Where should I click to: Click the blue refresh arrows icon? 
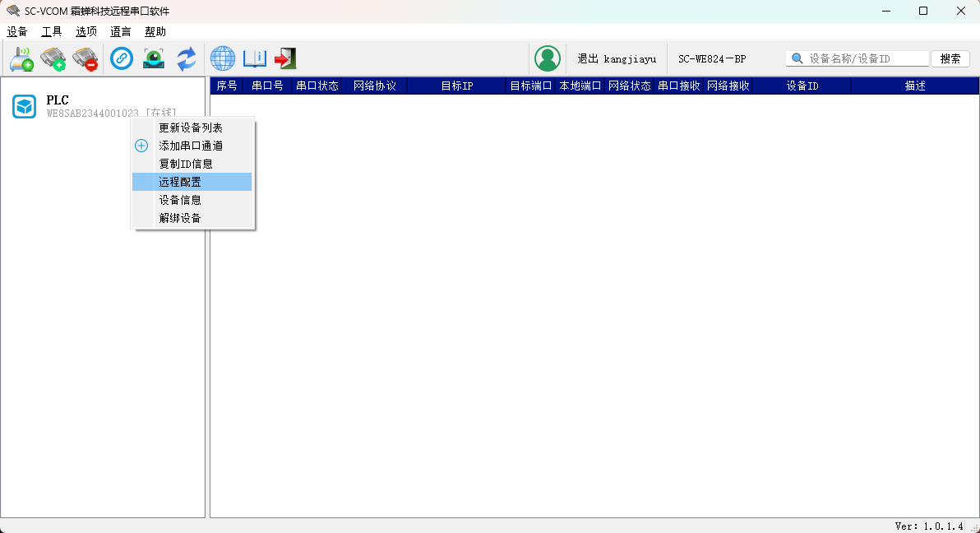(x=187, y=58)
